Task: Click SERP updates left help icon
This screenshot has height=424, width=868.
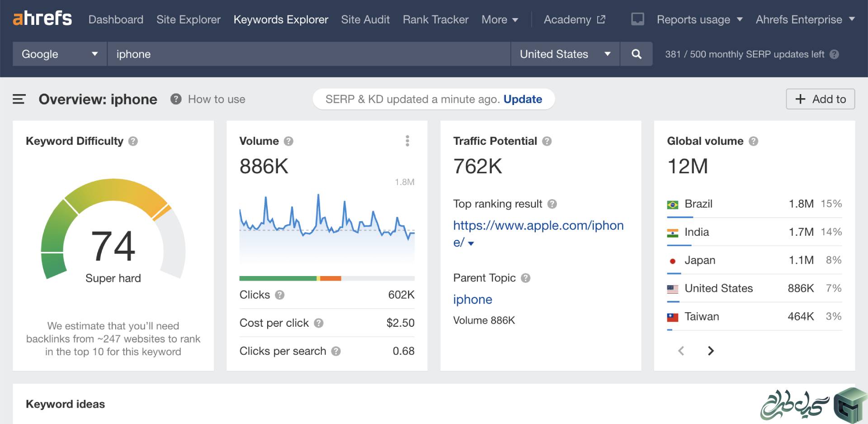Action: coord(835,54)
